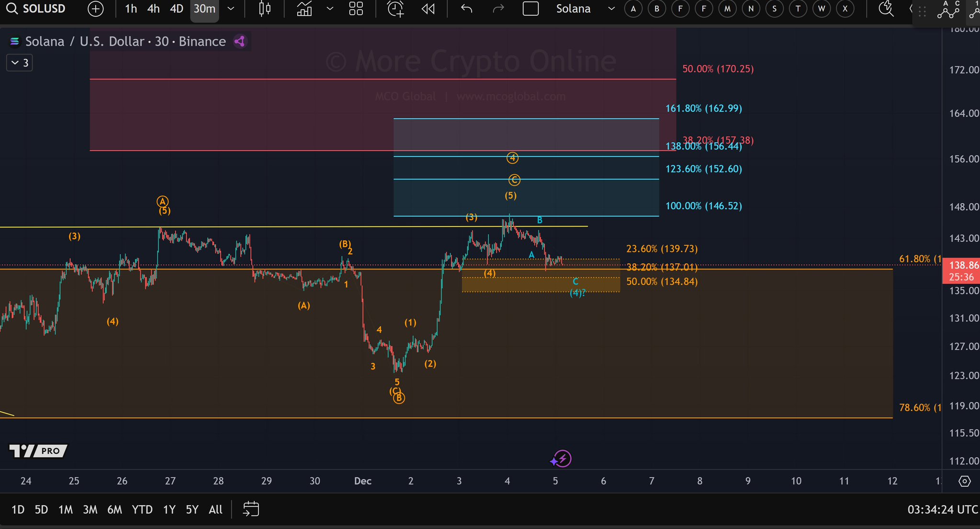
Task: Click the compare or add symbol plus icon
Action: pos(96,9)
